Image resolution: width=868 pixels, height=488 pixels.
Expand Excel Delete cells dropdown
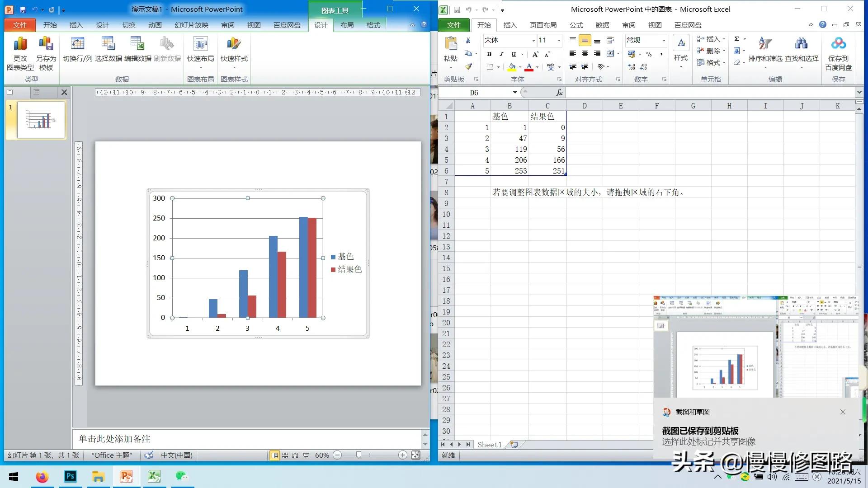click(724, 51)
